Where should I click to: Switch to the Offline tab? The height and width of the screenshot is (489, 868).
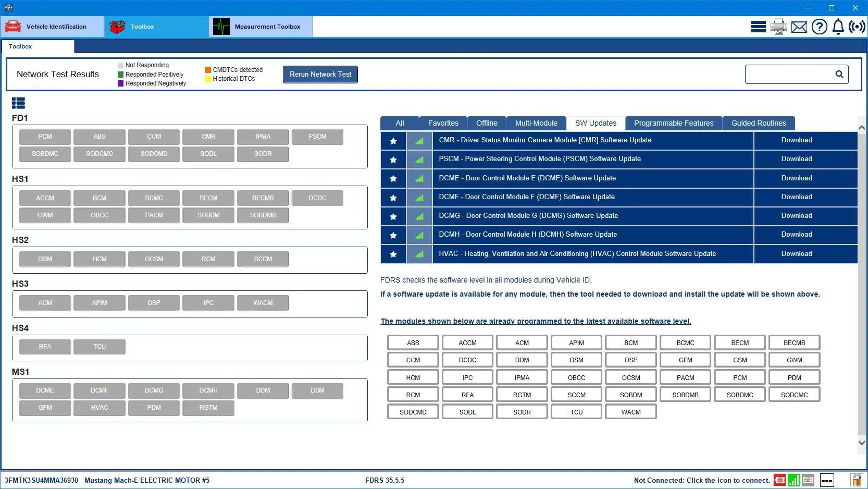pyautogui.click(x=487, y=124)
